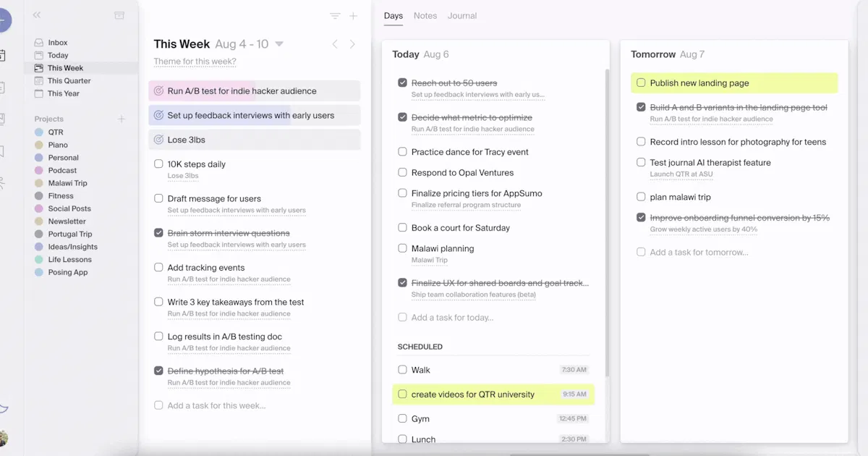
Task: Add a new project with plus icon
Action: click(122, 119)
